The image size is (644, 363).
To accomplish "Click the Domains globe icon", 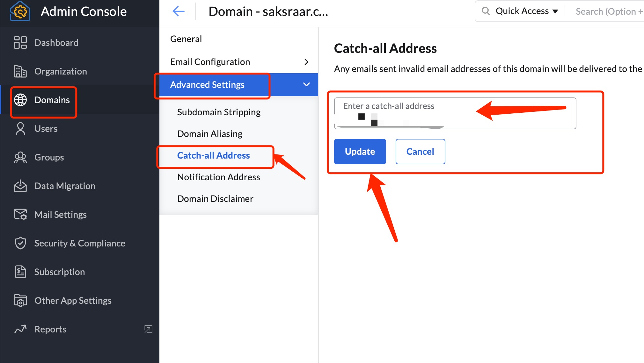I will tap(20, 100).
